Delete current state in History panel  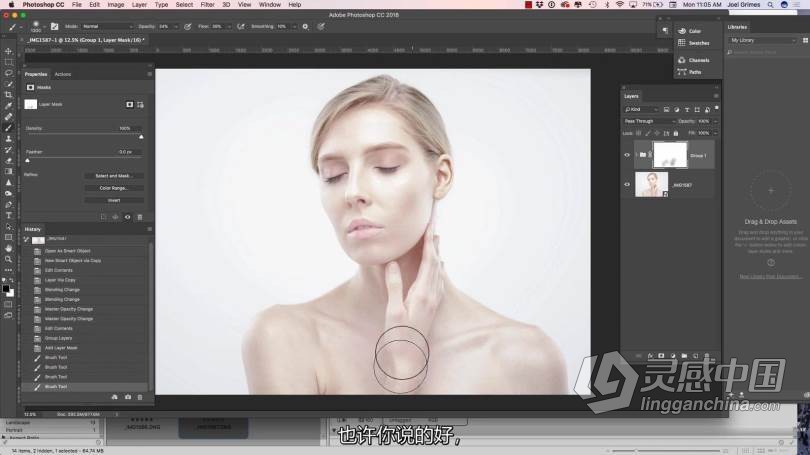(x=139, y=397)
